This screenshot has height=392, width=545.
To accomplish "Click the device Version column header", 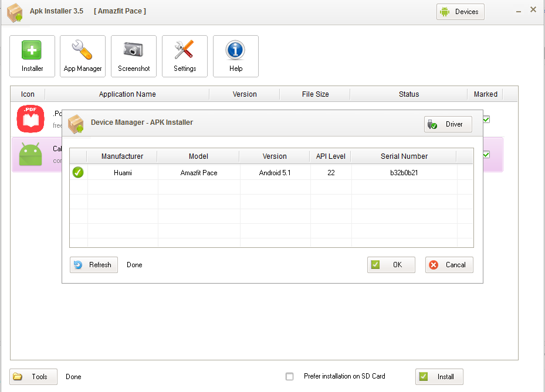I will (x=275, y=156).
